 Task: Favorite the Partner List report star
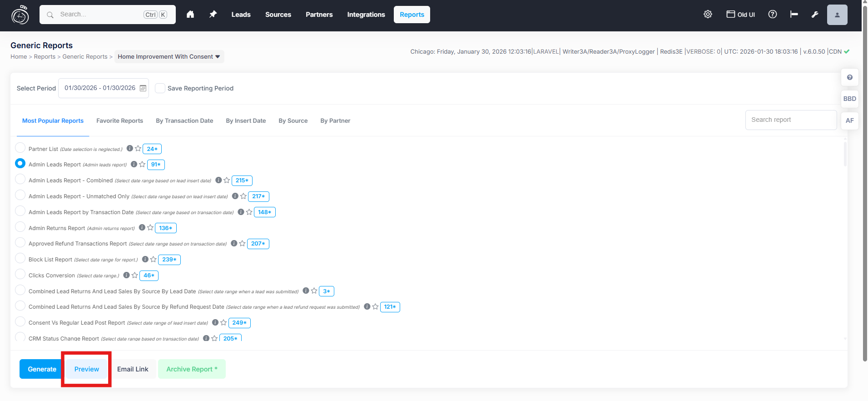(138, 149)
